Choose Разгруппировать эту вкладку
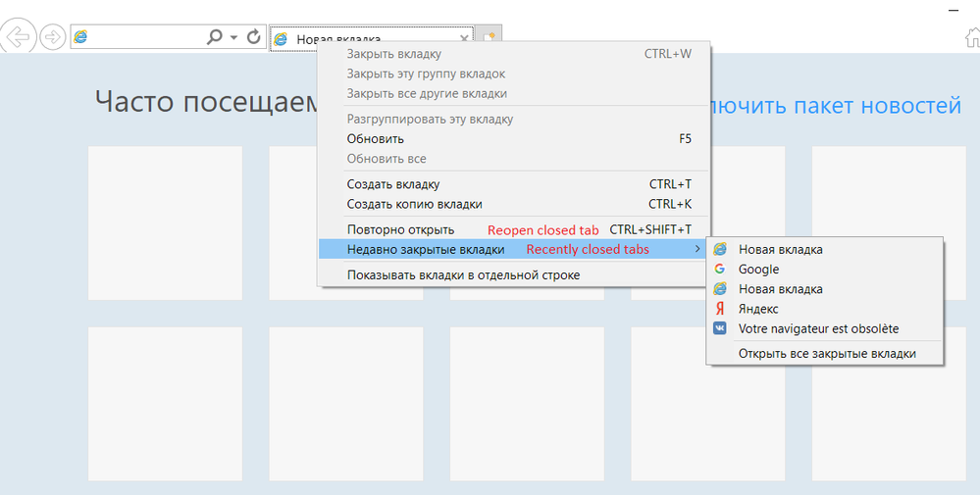980x495 pixels. pyautogui.click(x=513, y=120)
